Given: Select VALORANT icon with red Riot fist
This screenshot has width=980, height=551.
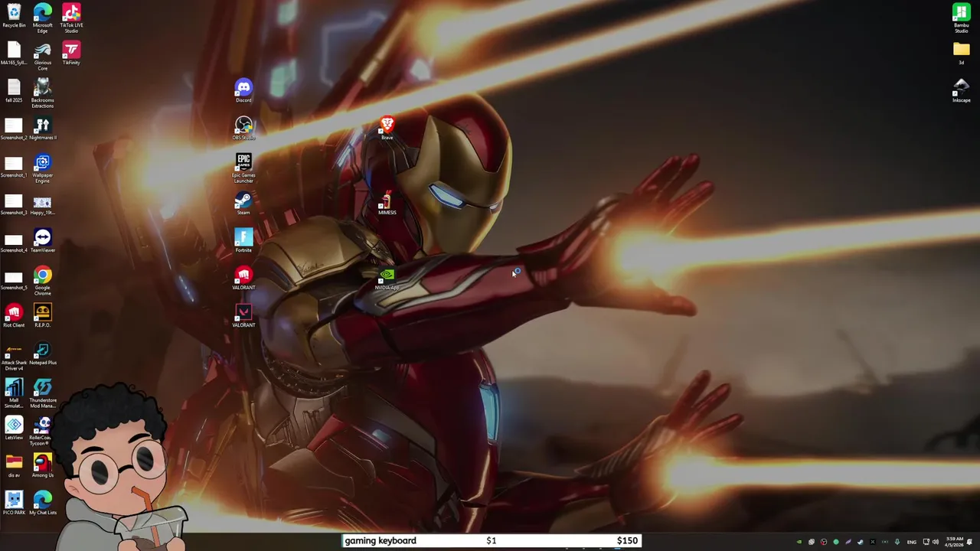Looking at the screenshot, I should [243, 278].
